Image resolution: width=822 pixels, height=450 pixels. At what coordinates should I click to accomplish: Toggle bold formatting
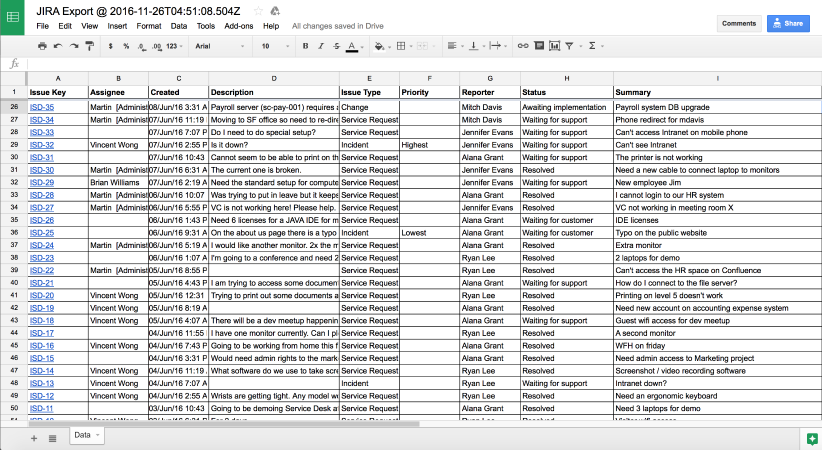[305, 46]
